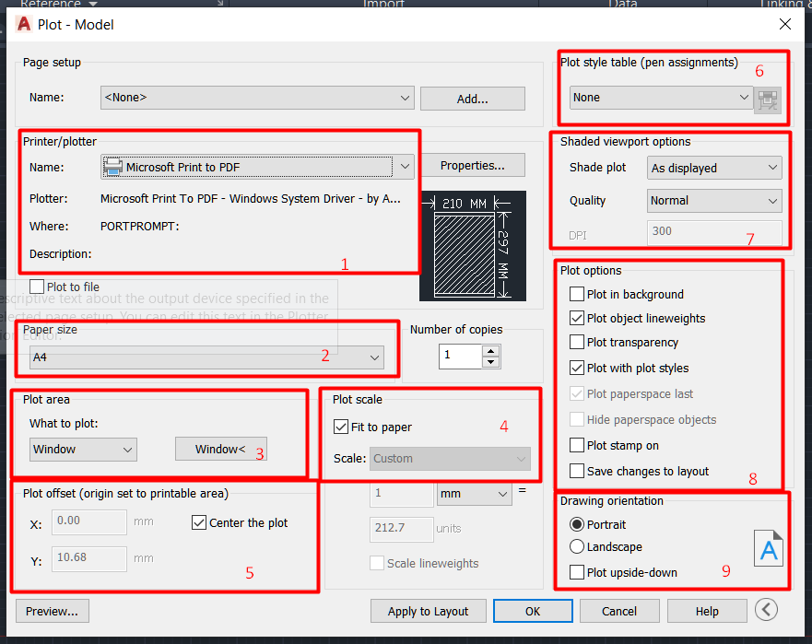Click the Window< button to redefine plot area
The width and height of the screenshot is (812, 644).
[221, 449]
